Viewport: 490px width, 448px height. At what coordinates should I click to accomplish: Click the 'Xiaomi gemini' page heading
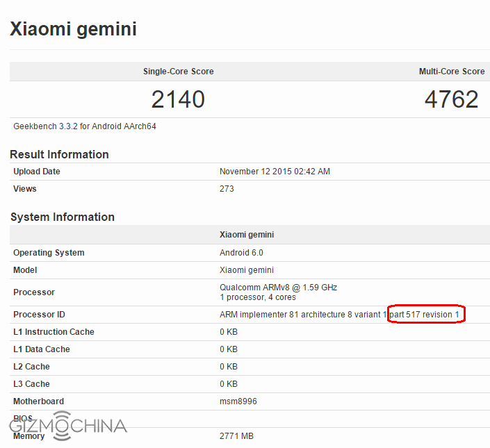coord(73,29)
